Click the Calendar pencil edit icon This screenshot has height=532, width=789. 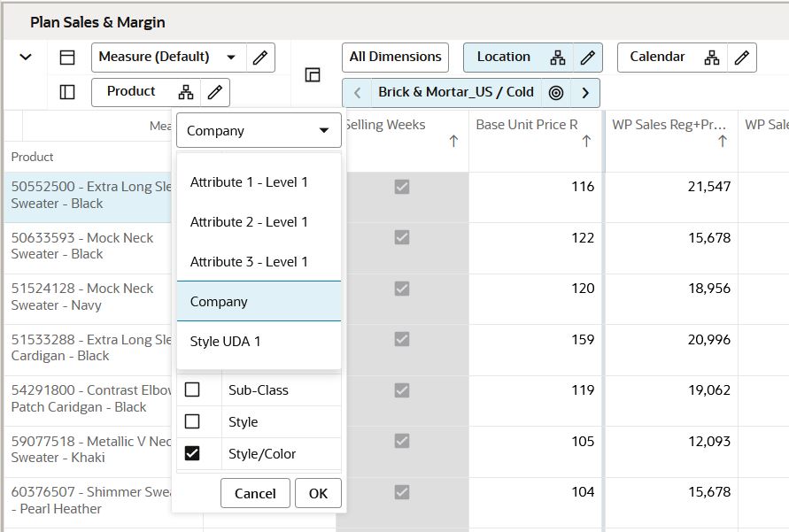[x=742, y=58]
